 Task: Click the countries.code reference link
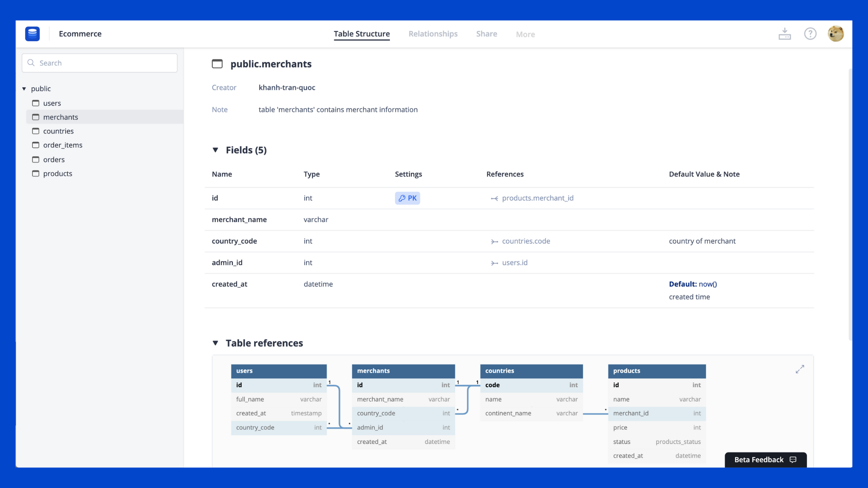coord(526,241)
